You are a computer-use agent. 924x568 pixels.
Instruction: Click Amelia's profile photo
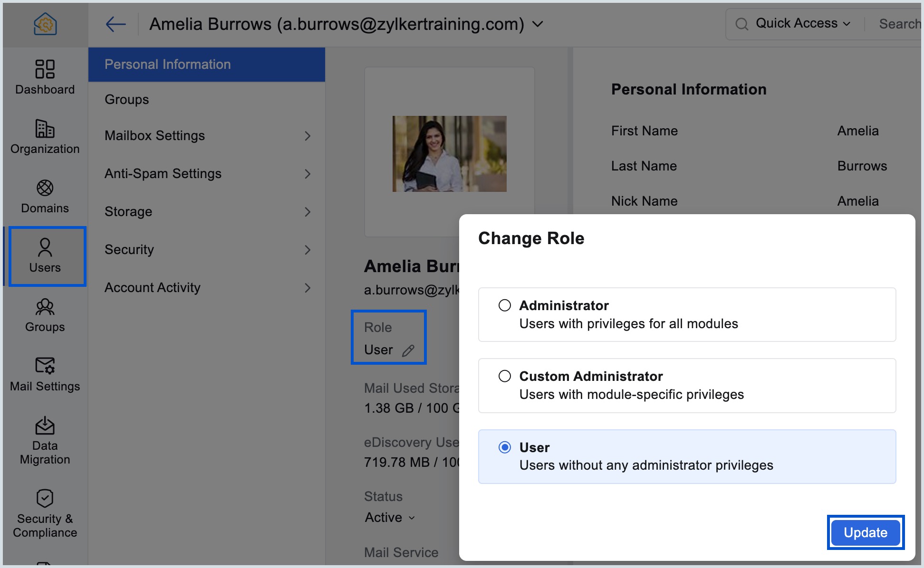[x=449, y=153]
